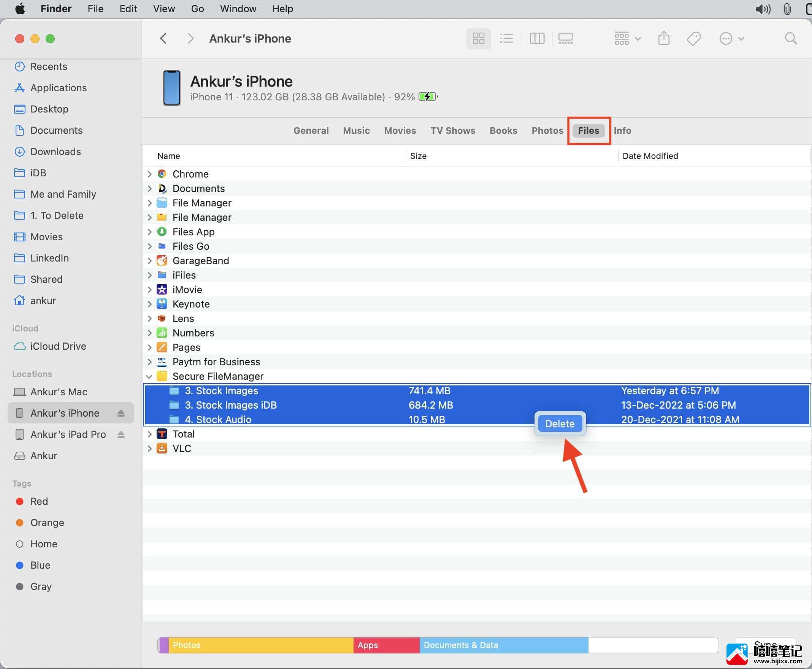Open the File menu

pos(95,8)
